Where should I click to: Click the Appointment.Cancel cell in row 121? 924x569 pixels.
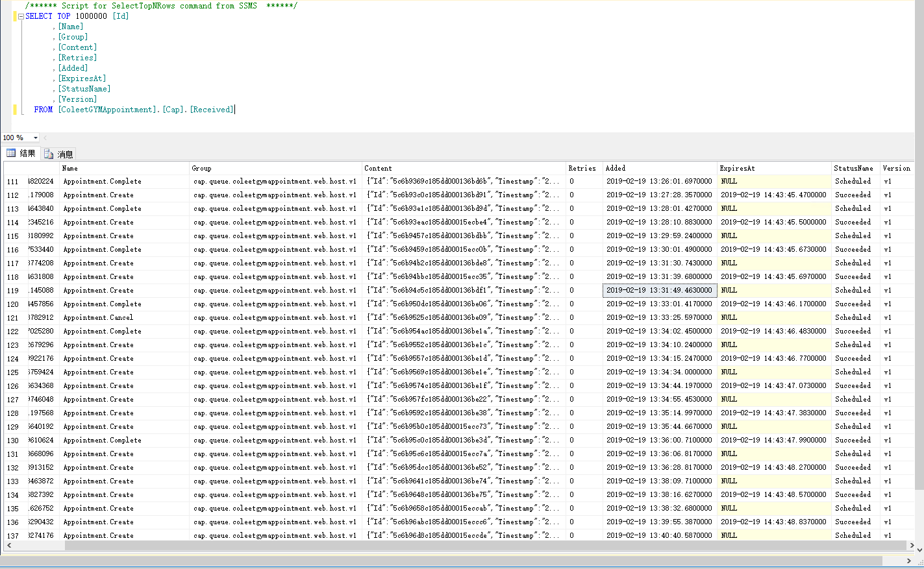[x=125, y=318]
